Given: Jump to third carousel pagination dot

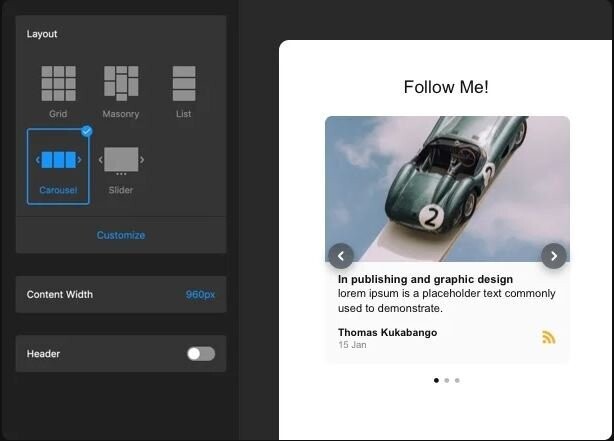Looking at the screenshot, I should click(x=457, y=380).
